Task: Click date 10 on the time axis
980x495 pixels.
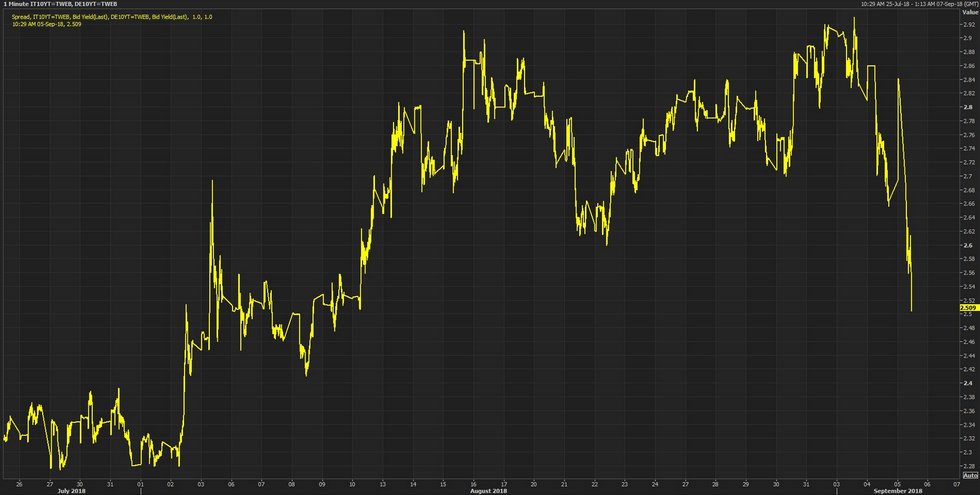Action: [x=352, y=484]
